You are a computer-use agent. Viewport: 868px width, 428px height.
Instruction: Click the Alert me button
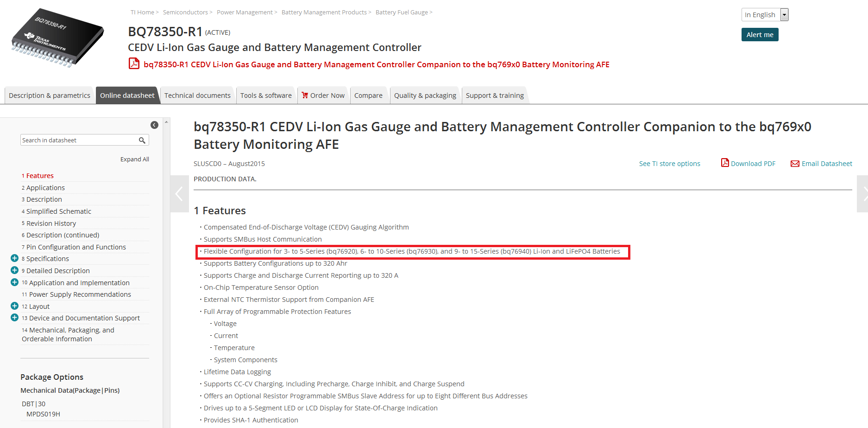[760, 35]
